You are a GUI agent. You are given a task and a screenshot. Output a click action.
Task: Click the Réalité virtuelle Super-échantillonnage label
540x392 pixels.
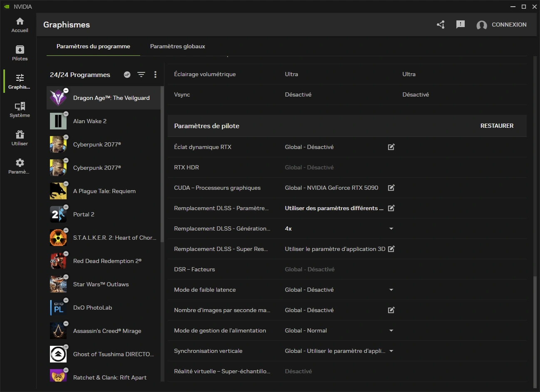222,371
